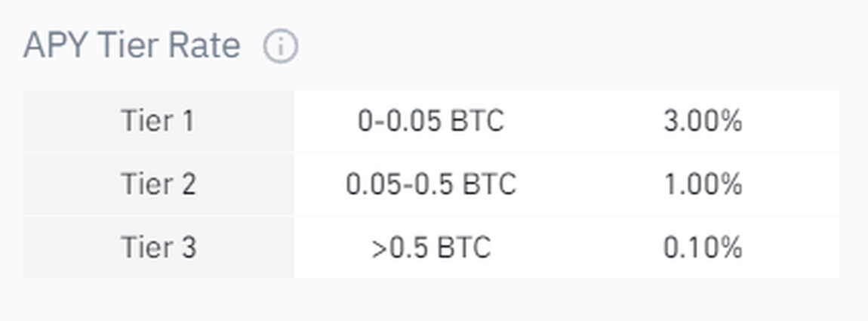Select the Tier 1 label cell
This screenshot has height=321, width=868.
158,121
